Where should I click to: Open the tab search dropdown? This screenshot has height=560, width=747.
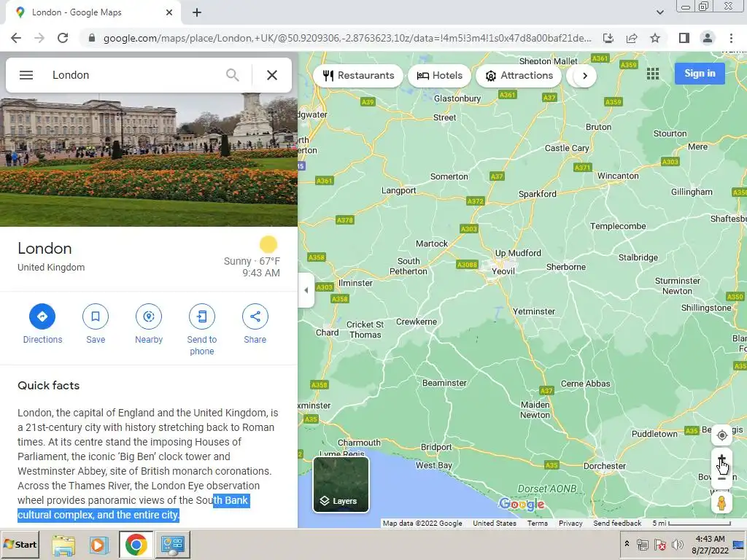pyautogui.click(x=659, y=12)
